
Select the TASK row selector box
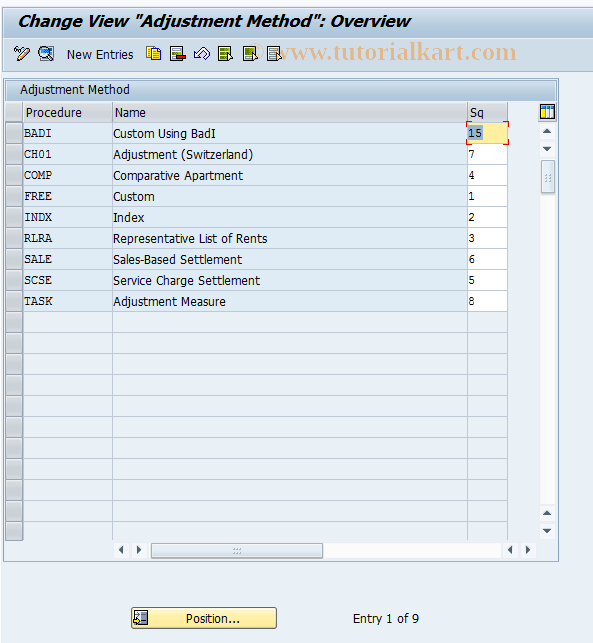click(x=14, y=301)
